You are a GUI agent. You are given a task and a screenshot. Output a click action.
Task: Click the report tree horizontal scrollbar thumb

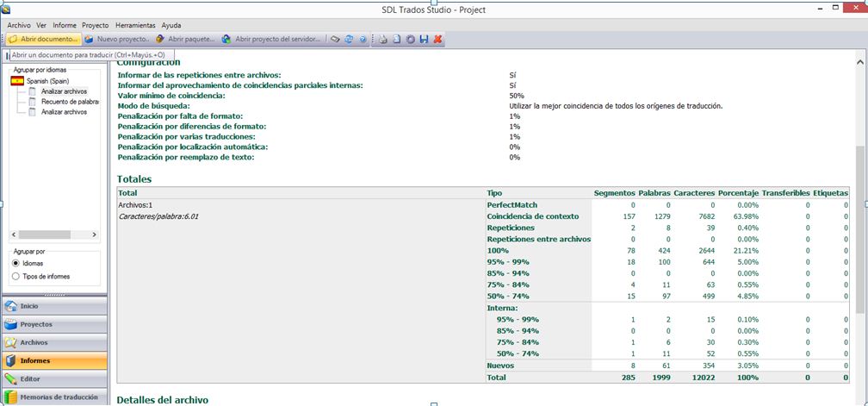44,234
